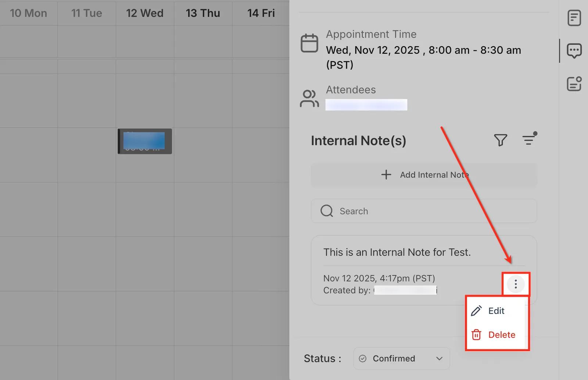Click the internal notes Search field
Screen dimensions: 588x380
[x=424, y=211]
